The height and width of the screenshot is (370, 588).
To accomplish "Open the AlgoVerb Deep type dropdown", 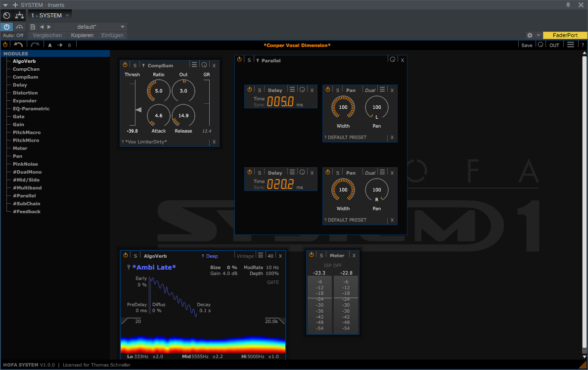I will click(x=210, y=256).
